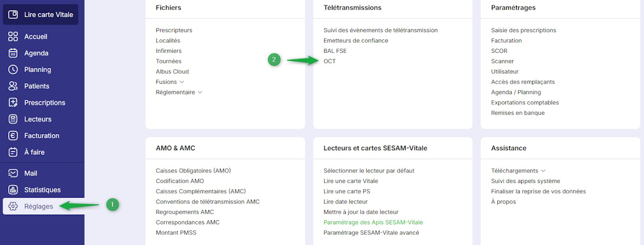This screenshot has height=245, width=644.
Task: Open Patients using the people icon
Action: click(13, 86)
